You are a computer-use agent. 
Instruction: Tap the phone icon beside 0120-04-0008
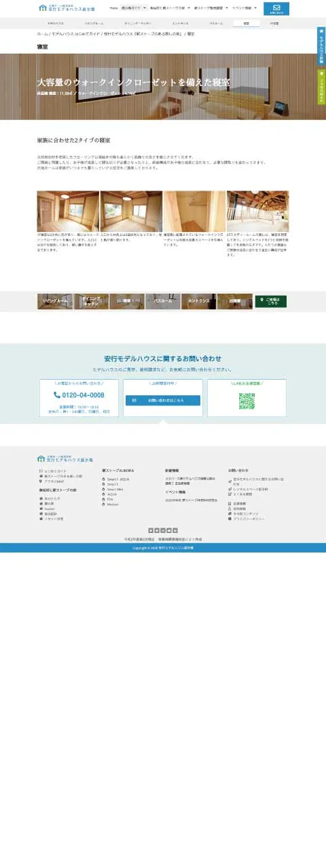[57, 395]
